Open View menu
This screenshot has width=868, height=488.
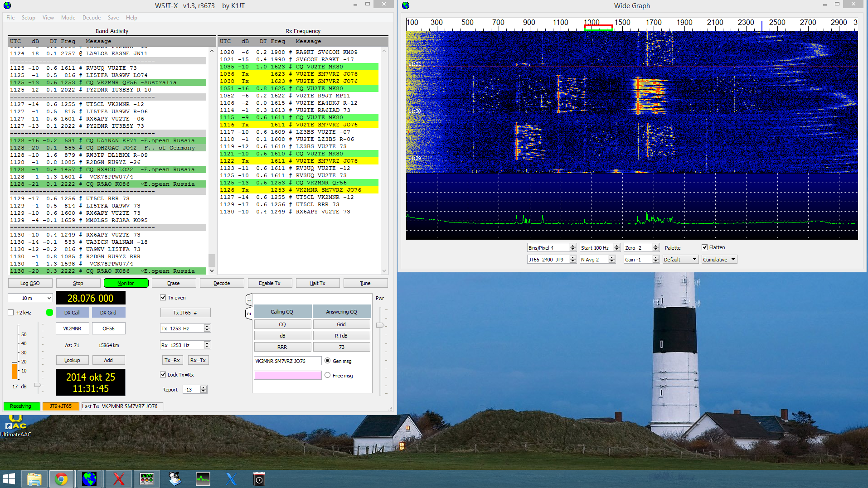(48, 18)
